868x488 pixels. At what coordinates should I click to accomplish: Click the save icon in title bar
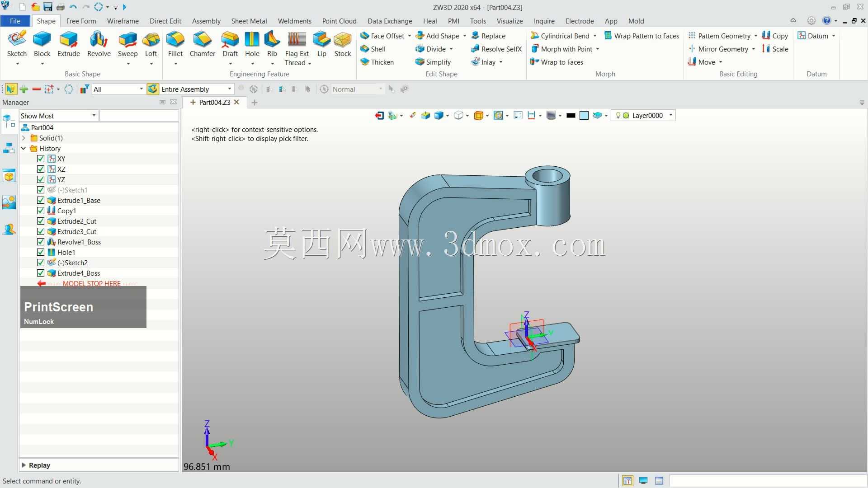pos(47,7)
